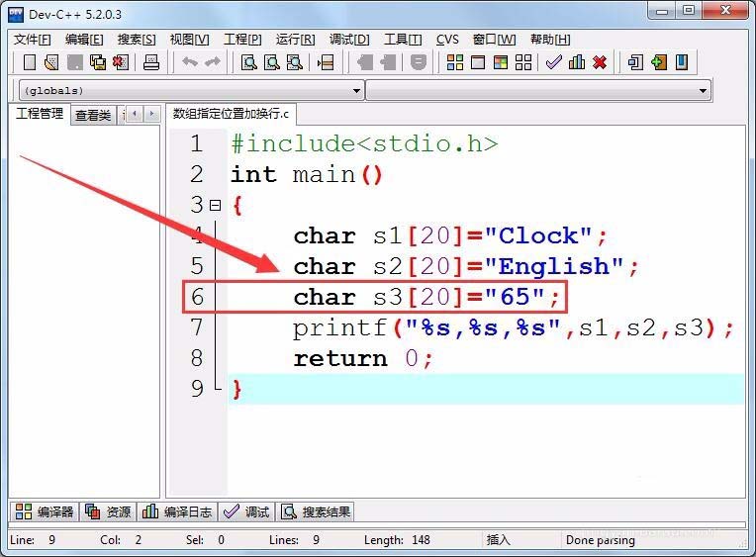The image size is (756, 557).
Task: Click the Replace magnifier icon
Action: pyautogui.click(x=272, y=62)
